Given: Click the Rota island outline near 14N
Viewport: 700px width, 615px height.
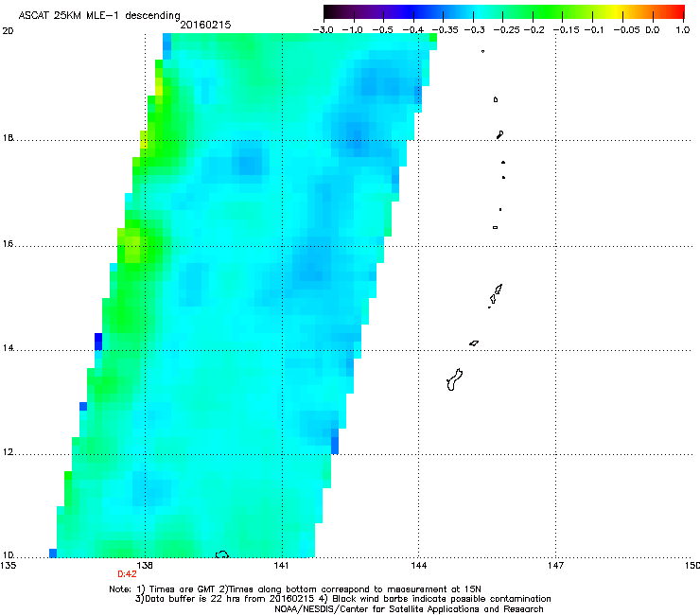Looking at the screenshot, I should coord(474,343).
